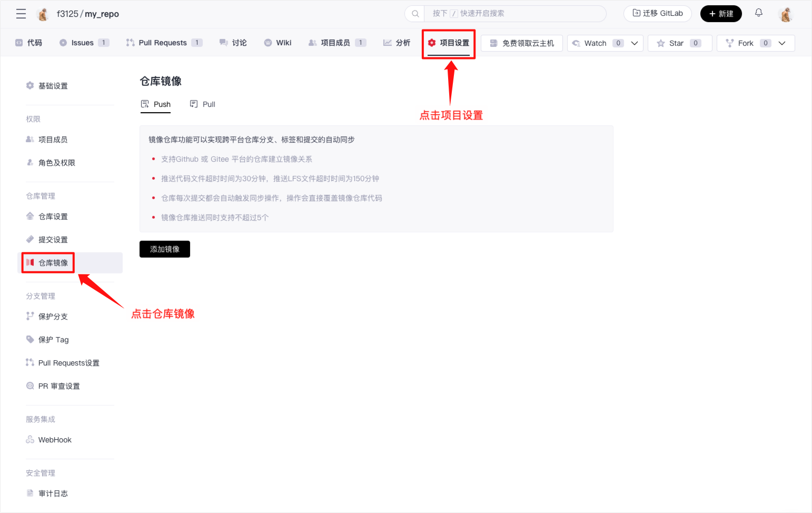Click the 迁移 GitLab button

(x=657, y=14)
